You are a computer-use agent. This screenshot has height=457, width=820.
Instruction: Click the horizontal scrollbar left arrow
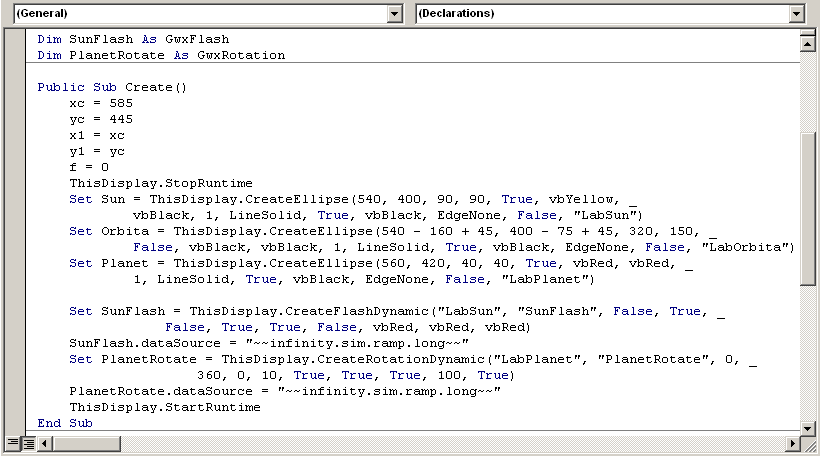pos(45,444)
